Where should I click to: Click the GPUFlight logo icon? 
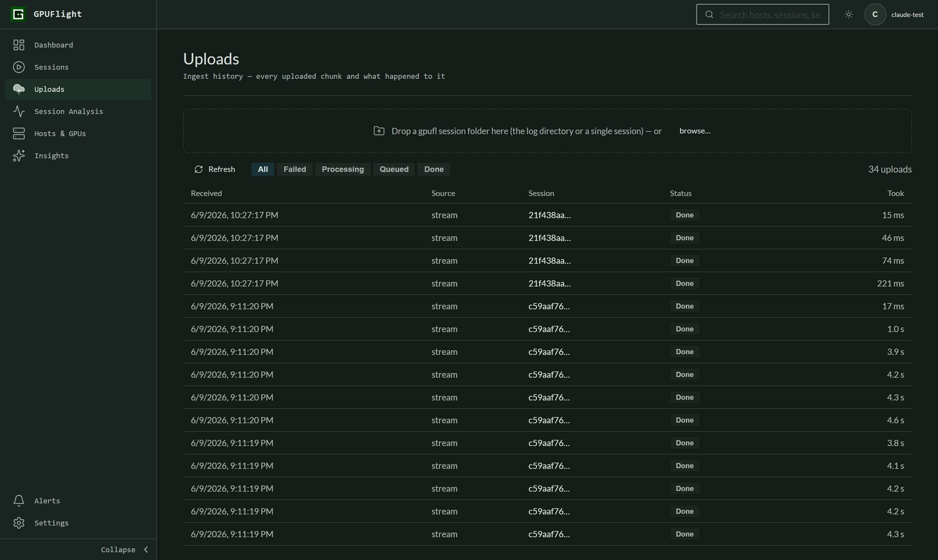click(18, 14)
